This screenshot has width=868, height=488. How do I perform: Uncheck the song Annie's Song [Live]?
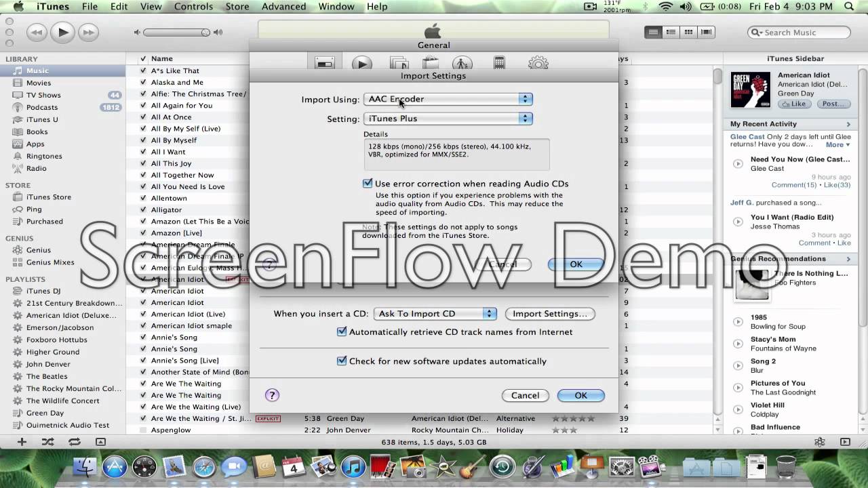click(x=143, y=361)
